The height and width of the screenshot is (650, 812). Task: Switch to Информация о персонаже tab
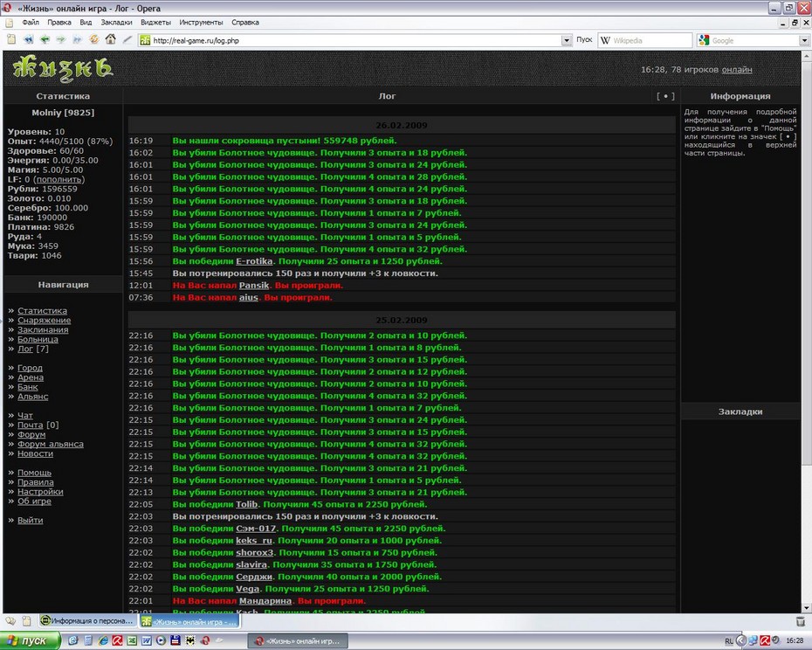pyautogui.click(x=86, y=621)
